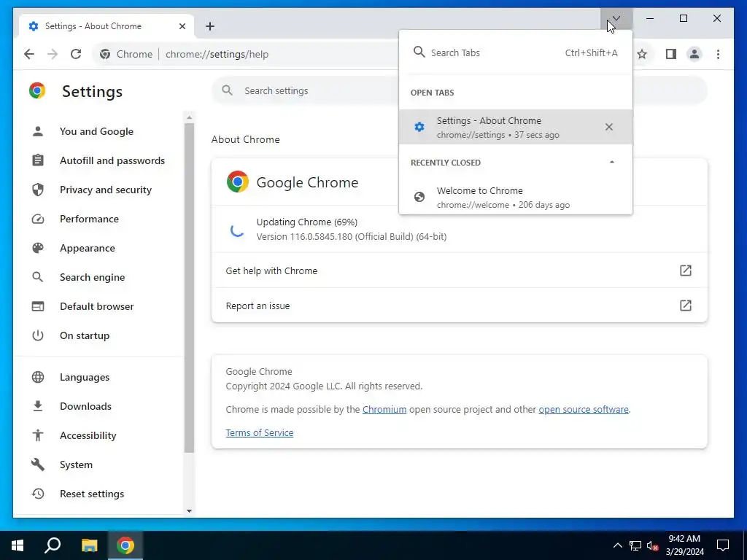Click the forward navigation arrow
Image resolution: width=747 pixels, height=560 pixels.
point(53,54)
